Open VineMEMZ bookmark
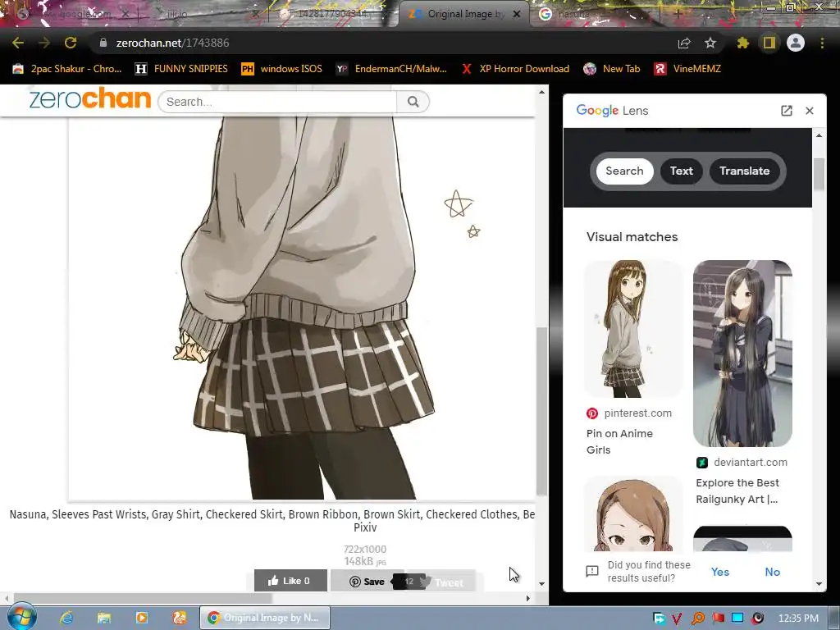The image size is (840, 630). coord(688,69)
